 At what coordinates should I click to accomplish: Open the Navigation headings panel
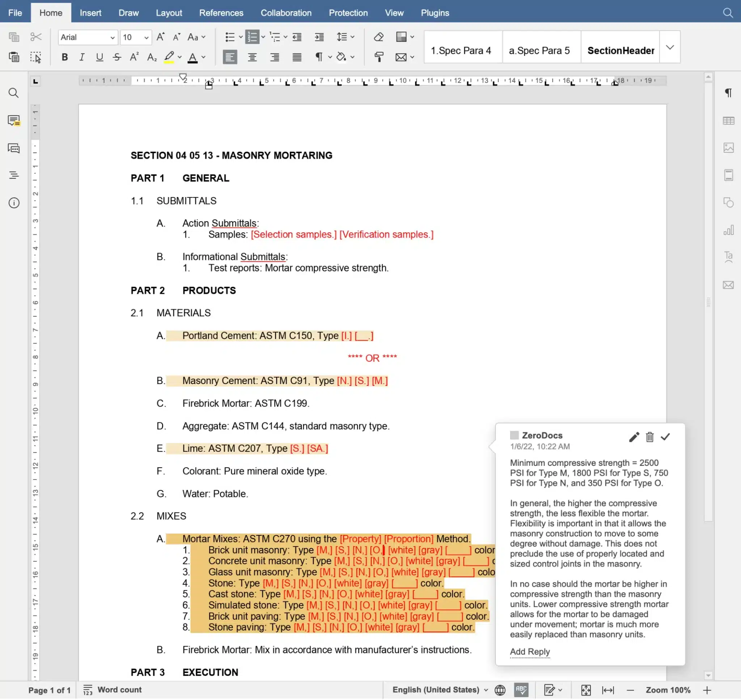click(14, 174)
